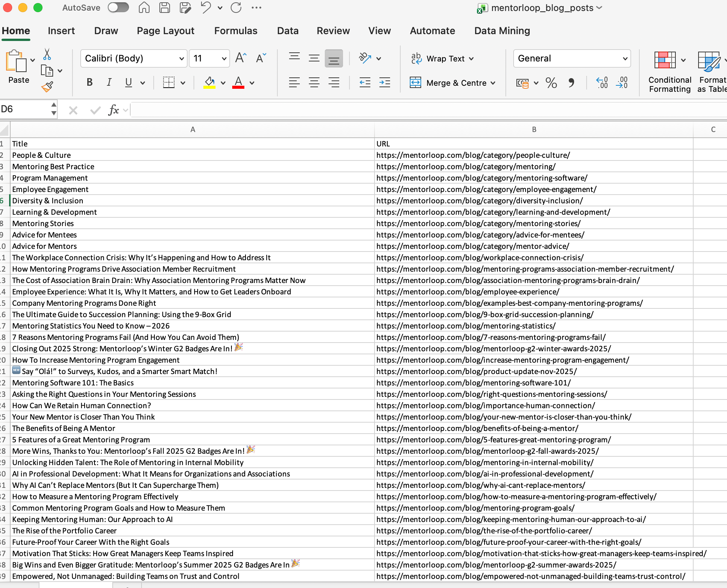
Task: Click the Decrease Indent icon
Action: click(x=365, y=82)
